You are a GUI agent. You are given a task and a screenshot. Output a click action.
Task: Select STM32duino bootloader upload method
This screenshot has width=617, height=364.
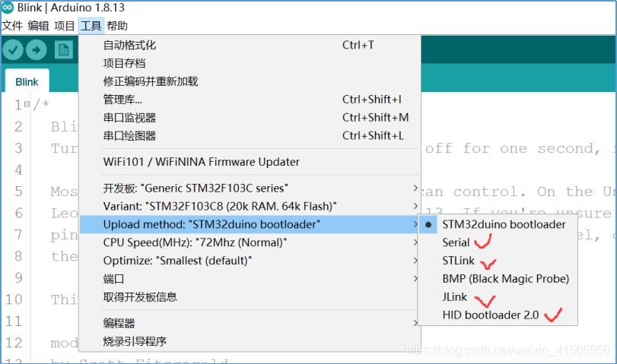[498, 224]
